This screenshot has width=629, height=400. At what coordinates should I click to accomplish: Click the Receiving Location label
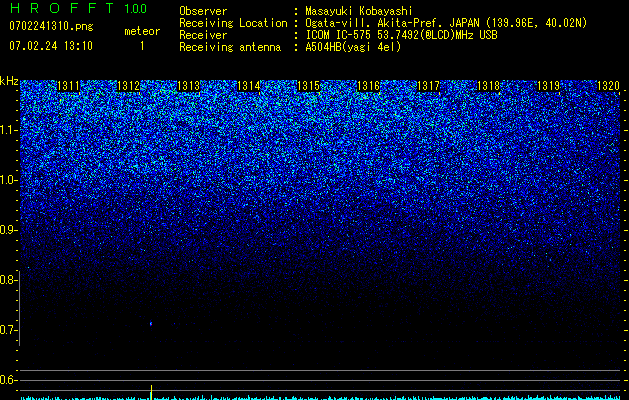click(233, 23)
